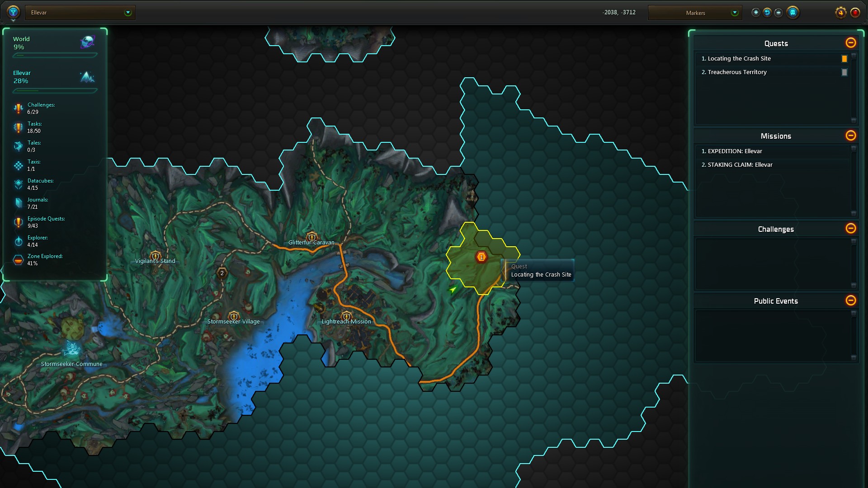
Task: Click the Taxis icon in stats panel
Action: [x=18, y=165]
